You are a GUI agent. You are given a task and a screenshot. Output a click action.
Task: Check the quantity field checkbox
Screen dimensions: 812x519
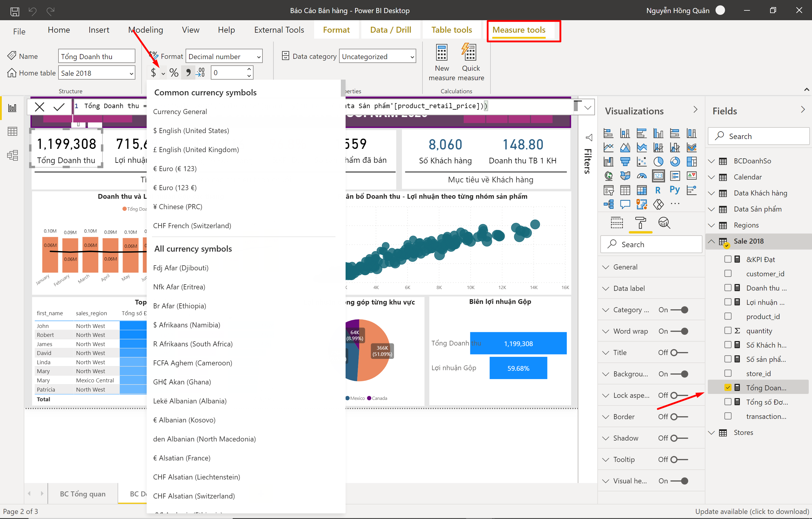[728, 330]
